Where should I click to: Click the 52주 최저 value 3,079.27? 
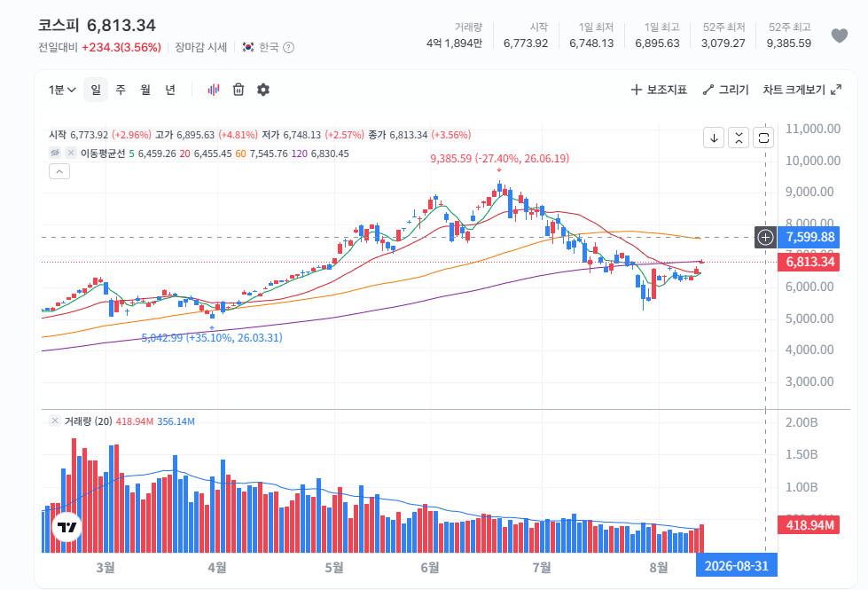tap(723, 43)
